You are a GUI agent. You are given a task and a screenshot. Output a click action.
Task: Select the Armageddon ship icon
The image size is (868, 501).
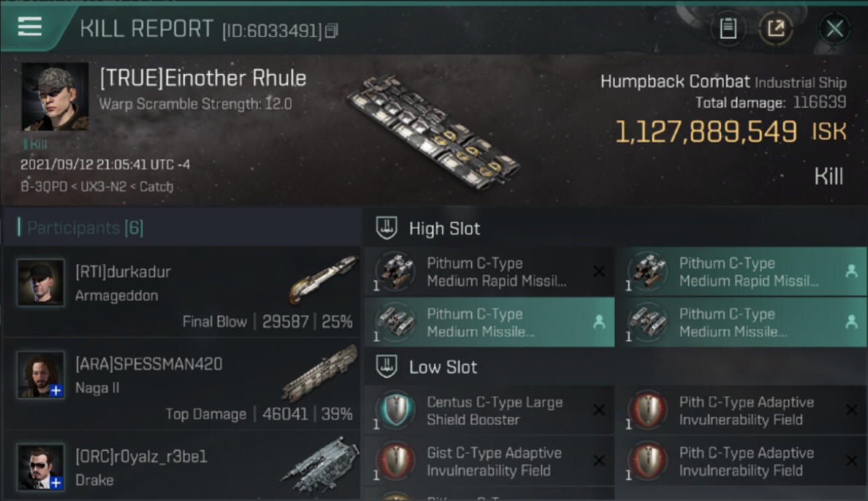tap(323, 279)
